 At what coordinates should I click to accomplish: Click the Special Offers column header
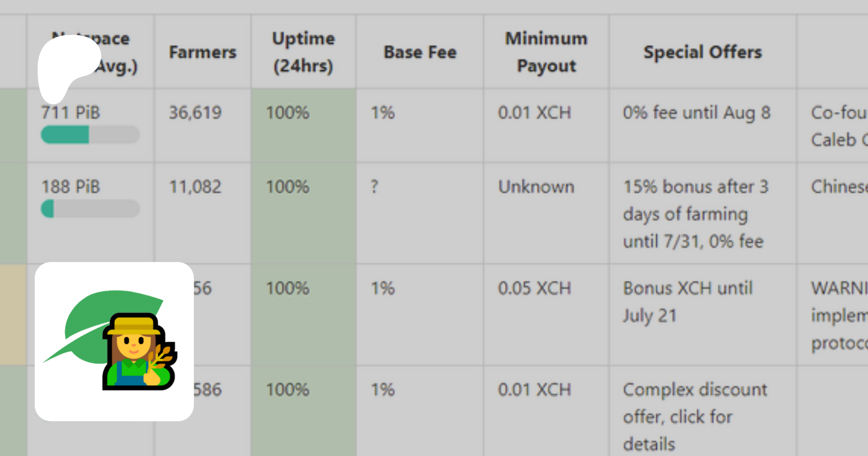[702, 52]
